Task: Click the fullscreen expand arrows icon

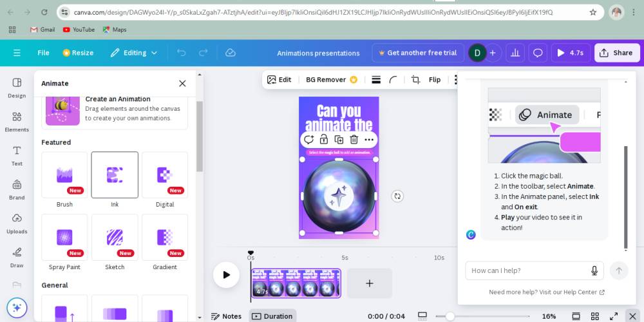Action: pyautogui.click(x=614, y=316)
